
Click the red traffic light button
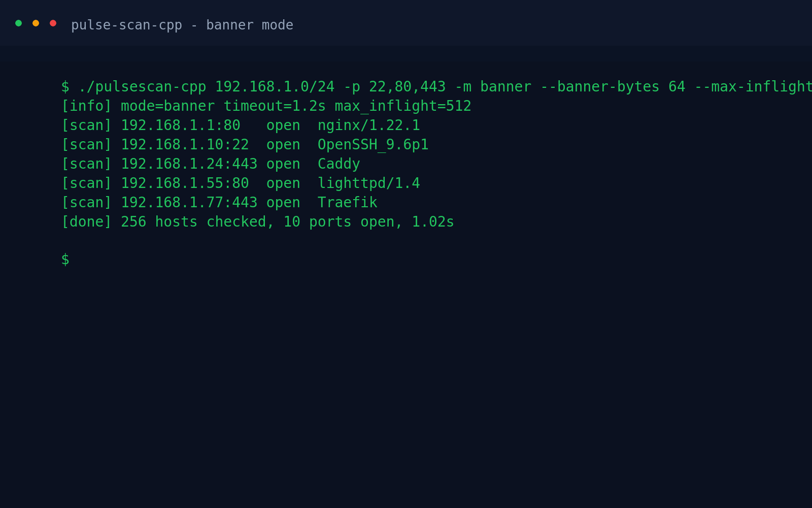coord(53,23)
